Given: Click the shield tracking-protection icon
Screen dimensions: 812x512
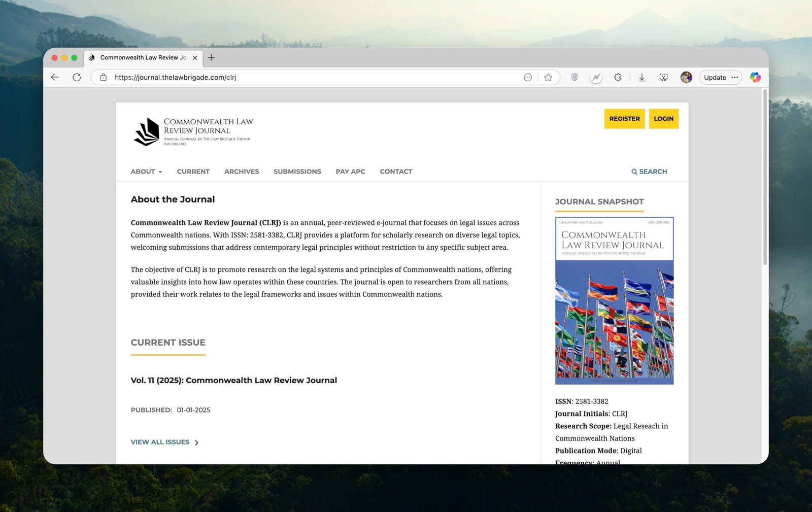Looking at the screenshot, I should pyautogui.click(x=574, y=77).
